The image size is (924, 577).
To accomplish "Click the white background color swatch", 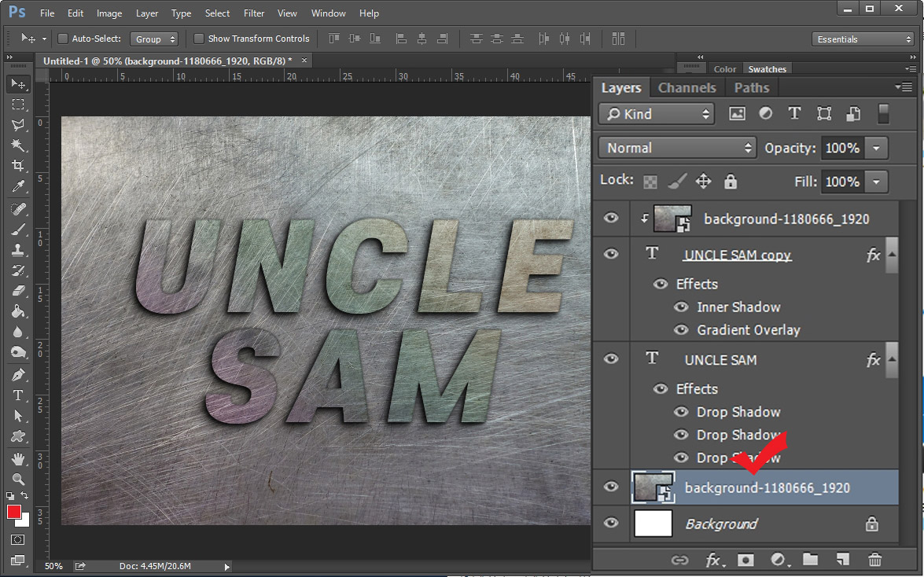I will point(24,522).
